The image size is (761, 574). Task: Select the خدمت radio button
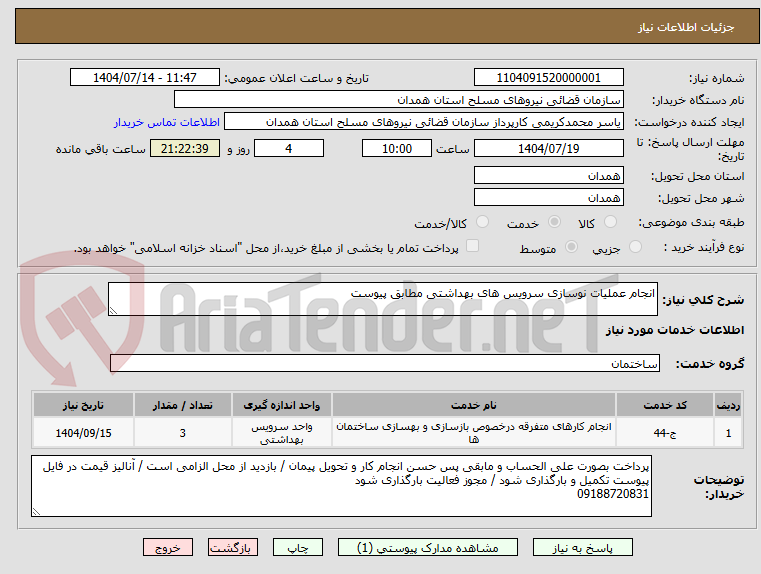tap(554, 222)
